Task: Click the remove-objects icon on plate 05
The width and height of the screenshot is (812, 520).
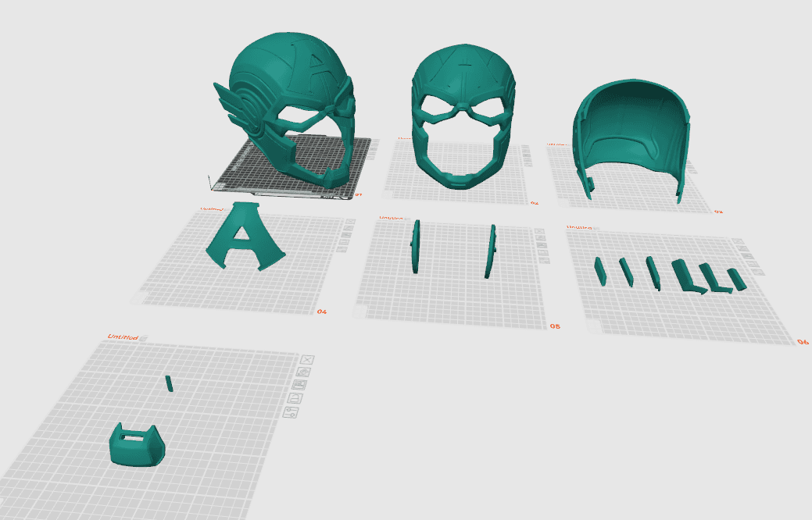Action: click(539, 231)
